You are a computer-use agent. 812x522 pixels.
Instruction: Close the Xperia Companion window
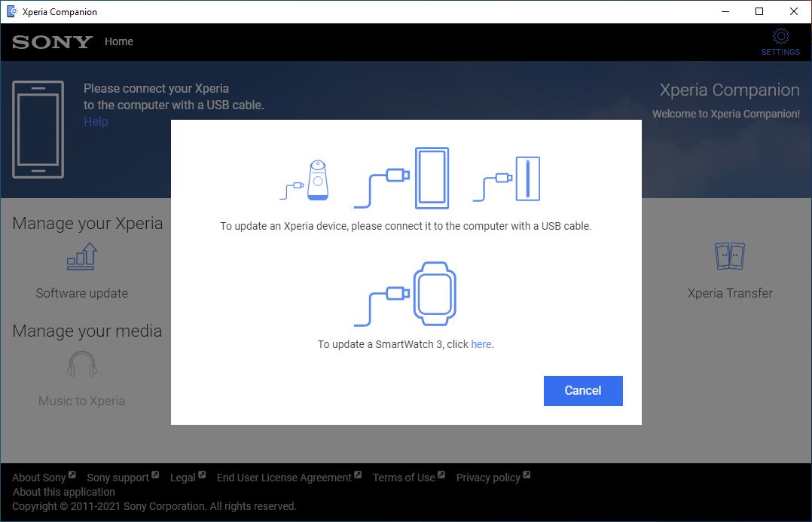point(793,11)
